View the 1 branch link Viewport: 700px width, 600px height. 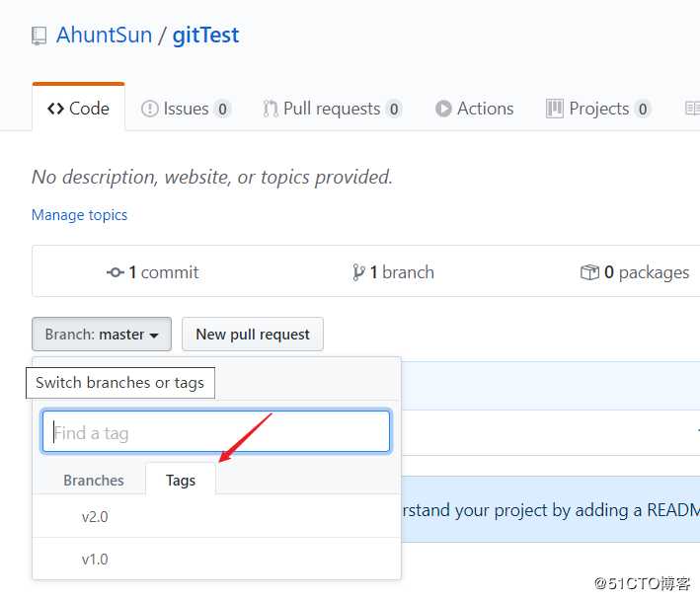click(x=393, y=272)
